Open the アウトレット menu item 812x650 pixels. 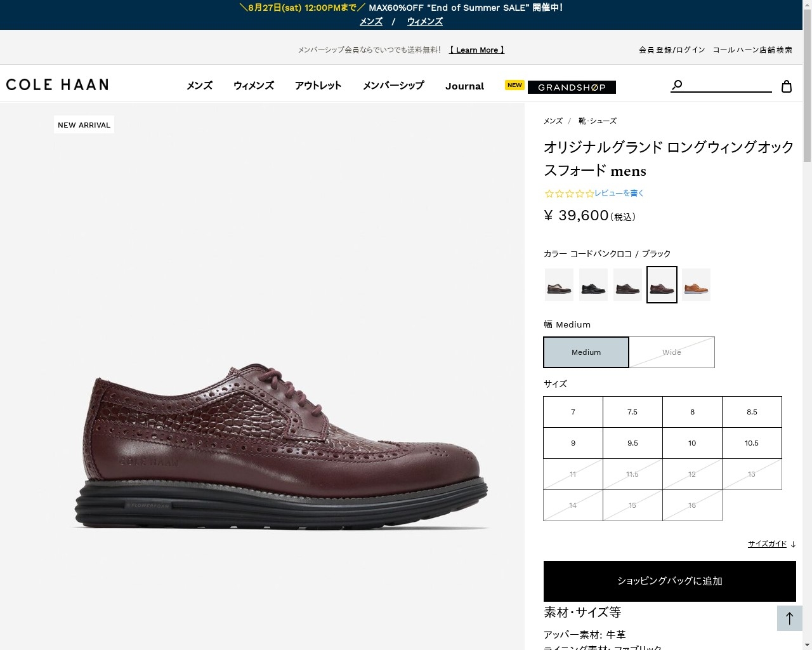coord(318,85)
